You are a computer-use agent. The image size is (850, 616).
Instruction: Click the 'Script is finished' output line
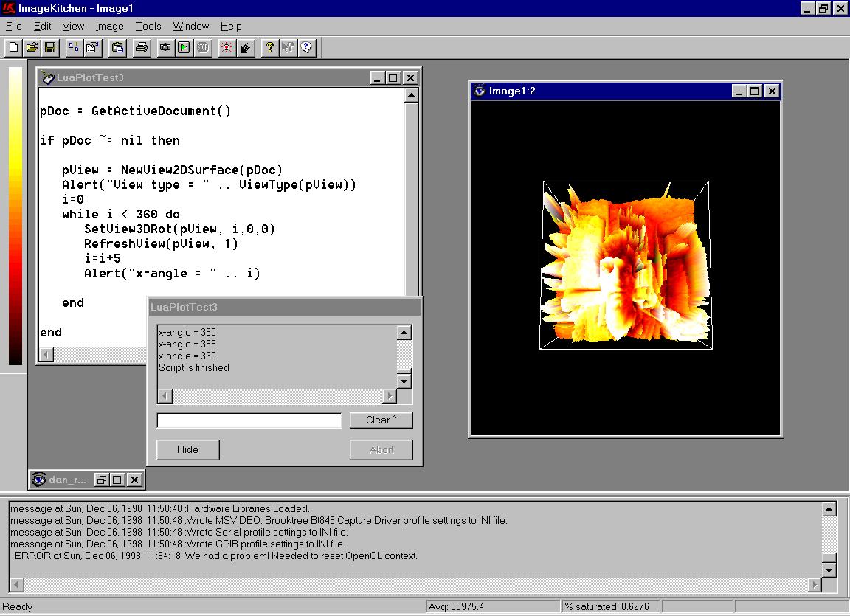[x=193, y=368]
